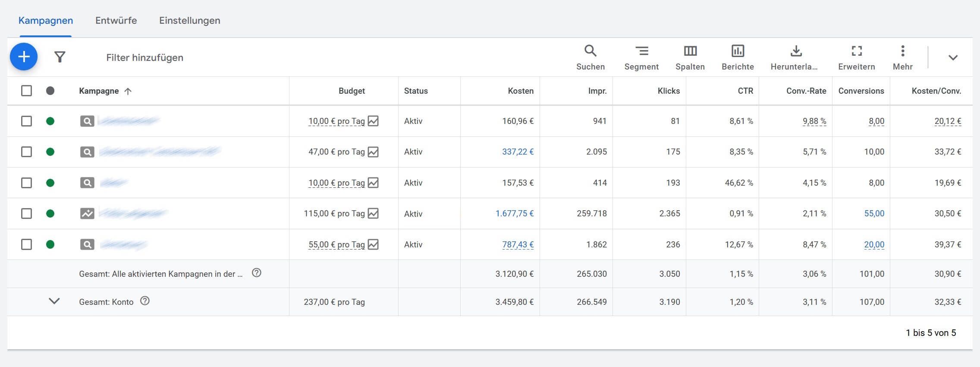The width and height of the screenshot is (980, 367).
Task: Tick the select-all checkbox in header
Action: [x=27, y=91]
